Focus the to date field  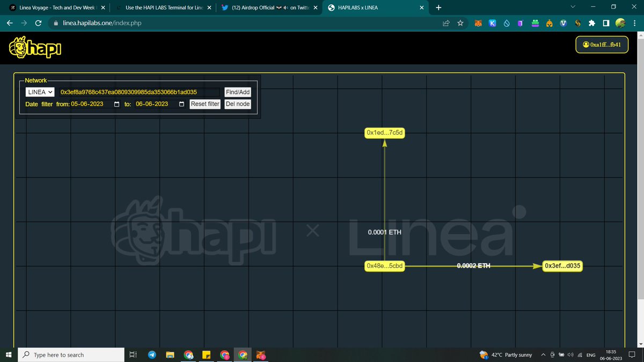pos(160,104)
